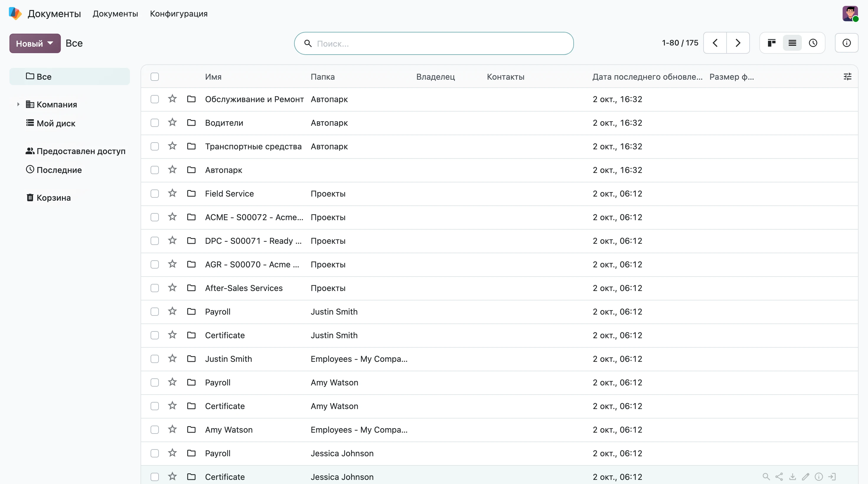Sort by Папка column header
The width and height of the screenshot is (868, 484).
322,77
